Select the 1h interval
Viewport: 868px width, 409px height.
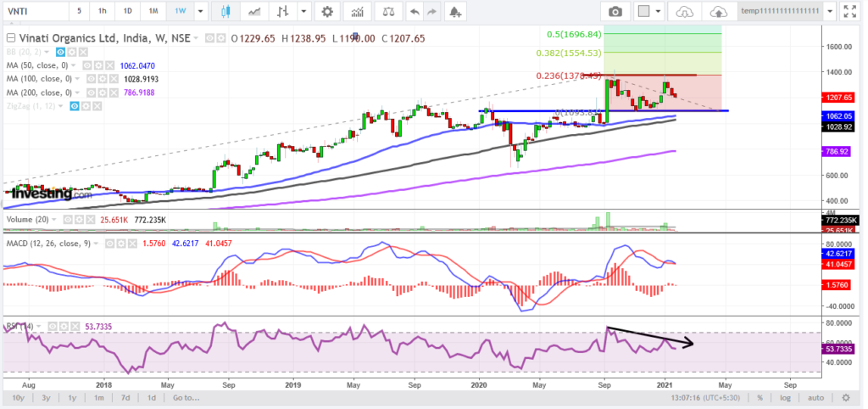click(x=103, y=11)
